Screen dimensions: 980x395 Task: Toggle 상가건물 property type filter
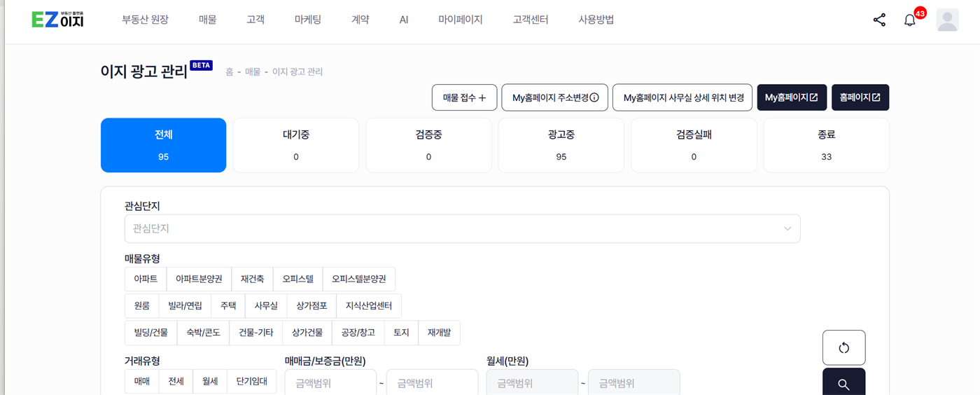pos(307,333)
